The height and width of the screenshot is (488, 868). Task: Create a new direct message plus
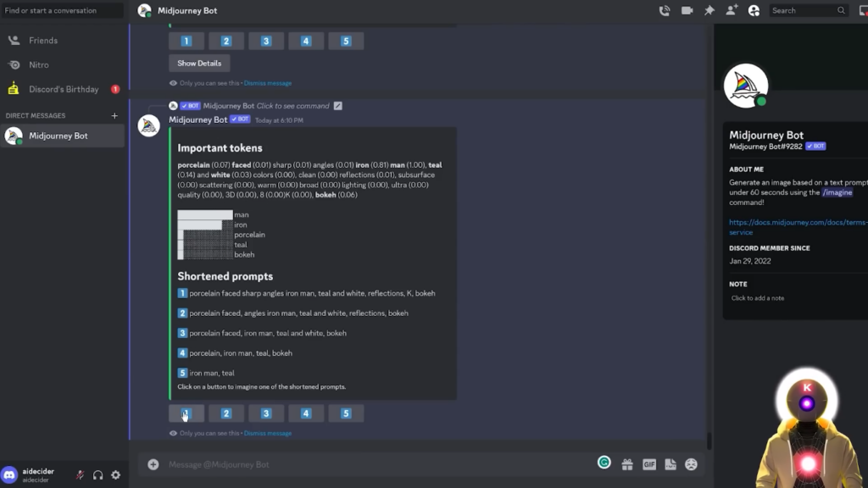click(x=114, y=115)
